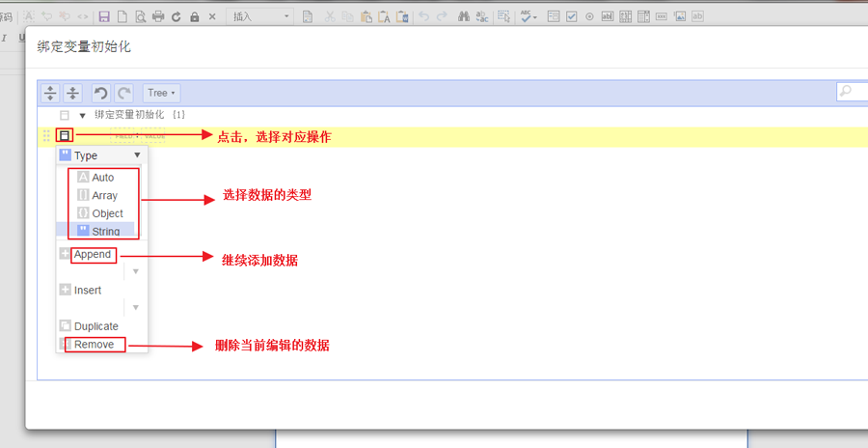This screenshot has width=868, height=448.
Task: Open the Tree mode dropdown
Action: [x=161, y=93]
